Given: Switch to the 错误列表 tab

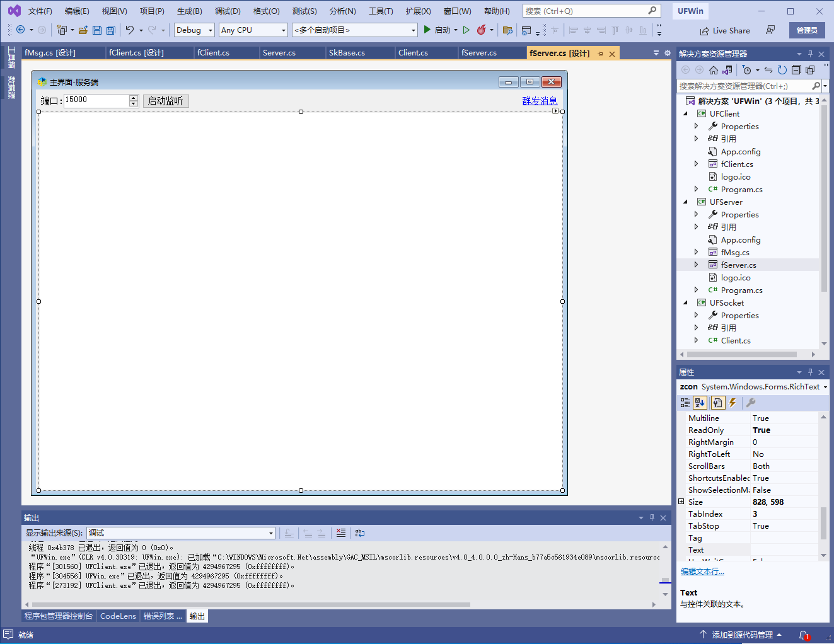Looking at the screenshot, I should [163, 616].
